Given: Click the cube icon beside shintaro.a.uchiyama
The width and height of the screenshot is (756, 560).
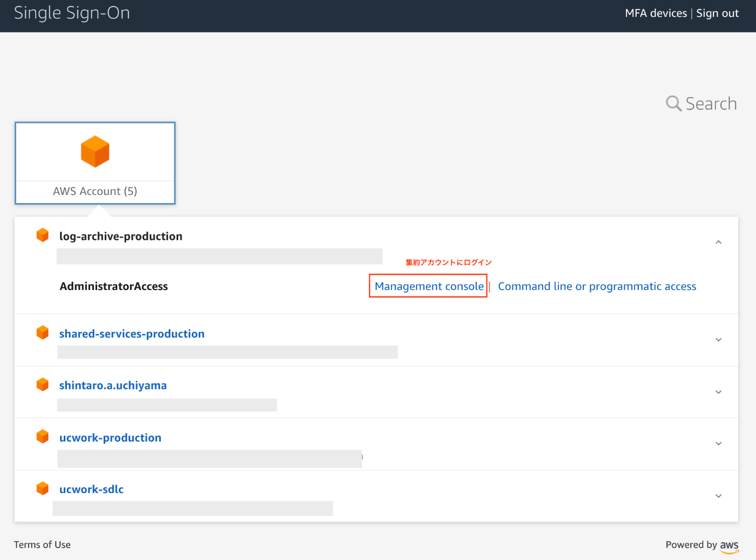Looking at the screenshot, I should click(x=43, y=384).
